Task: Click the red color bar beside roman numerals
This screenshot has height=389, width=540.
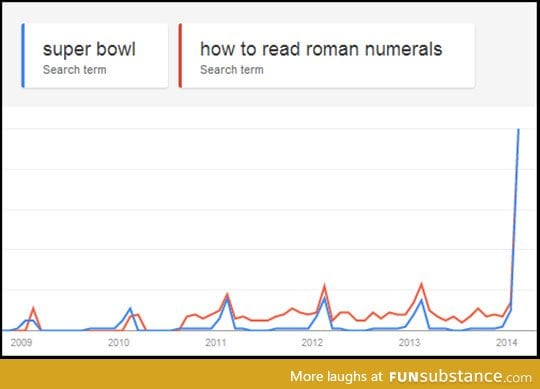Action: tap(180, 56)
